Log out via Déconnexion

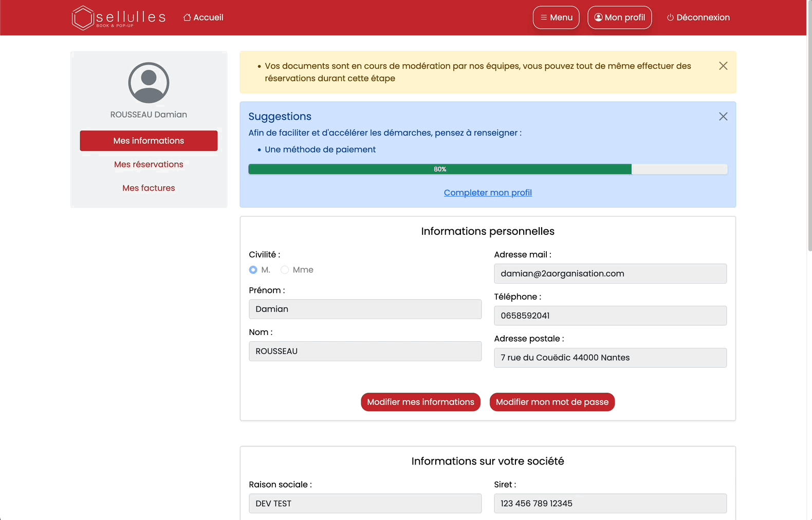coord(698,17)
